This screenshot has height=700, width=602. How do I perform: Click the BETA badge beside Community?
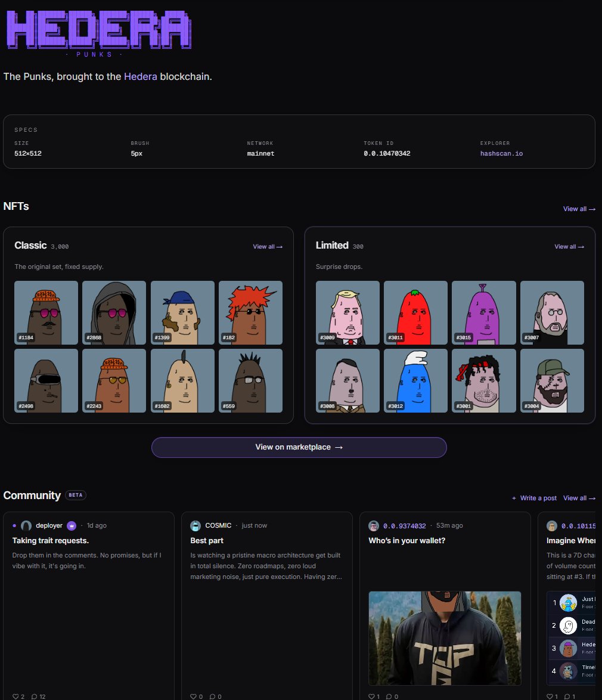[76, 495]
